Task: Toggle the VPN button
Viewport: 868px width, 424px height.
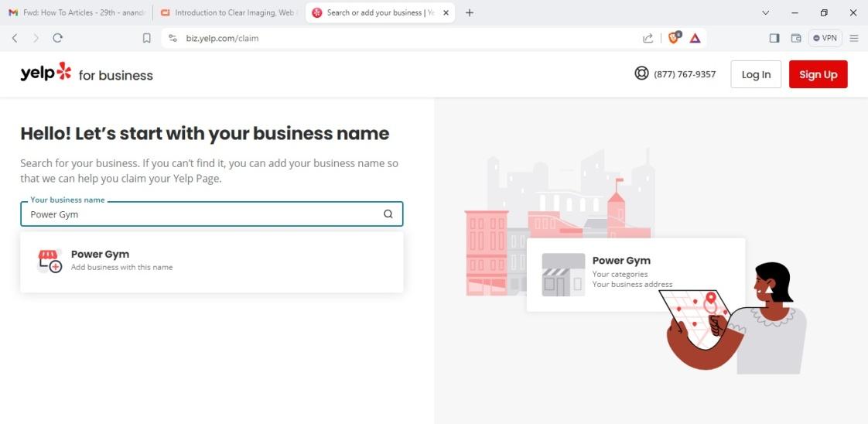Action: coord(825,38)
